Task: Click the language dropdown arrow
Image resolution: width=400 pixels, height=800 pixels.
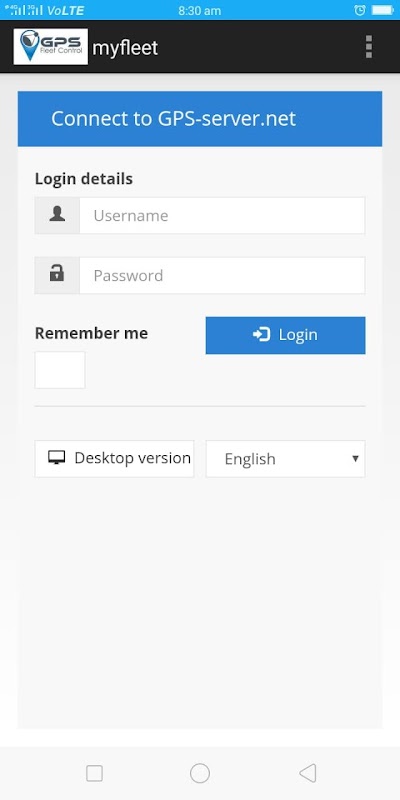Action: pyautogui.click(x=356, y=458)
